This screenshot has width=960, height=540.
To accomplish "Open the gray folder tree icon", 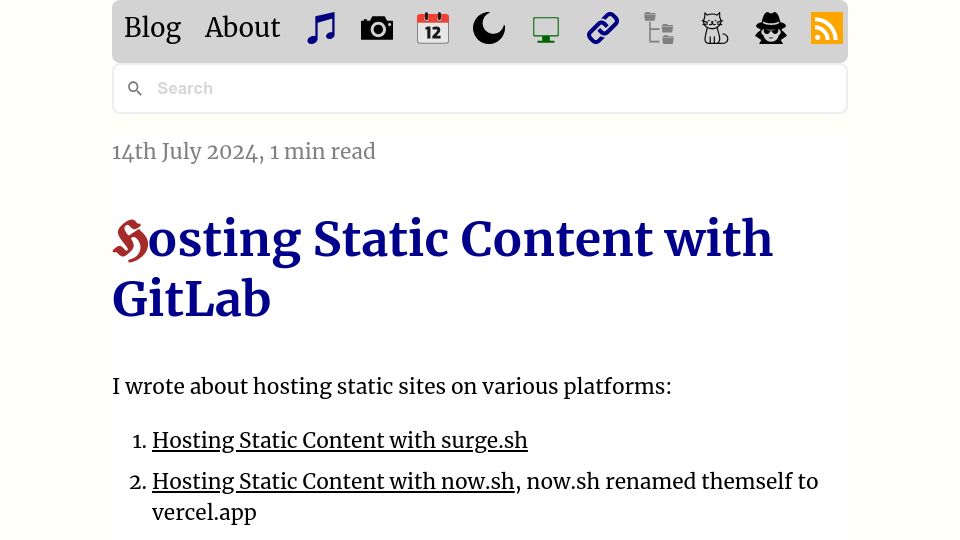I will tap(659, 28).
